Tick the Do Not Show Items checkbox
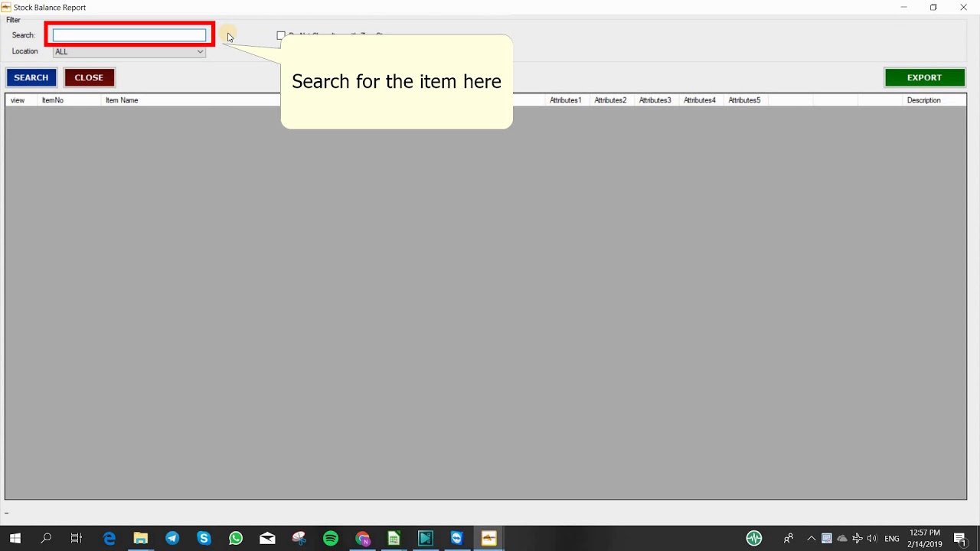Screen dimensions: 980x551 [281, 35]
